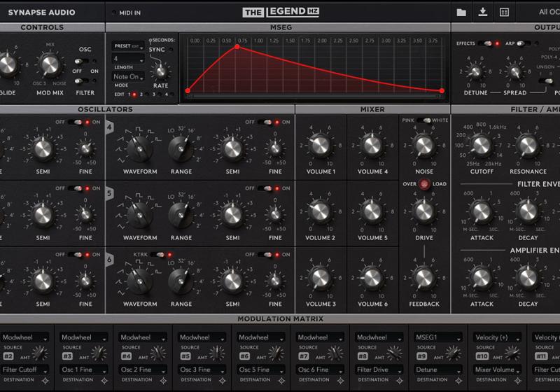Click the OVER LOAD indicator lamp
The image size is (560, 392).
pyautogui.click(x=424, y=184)
